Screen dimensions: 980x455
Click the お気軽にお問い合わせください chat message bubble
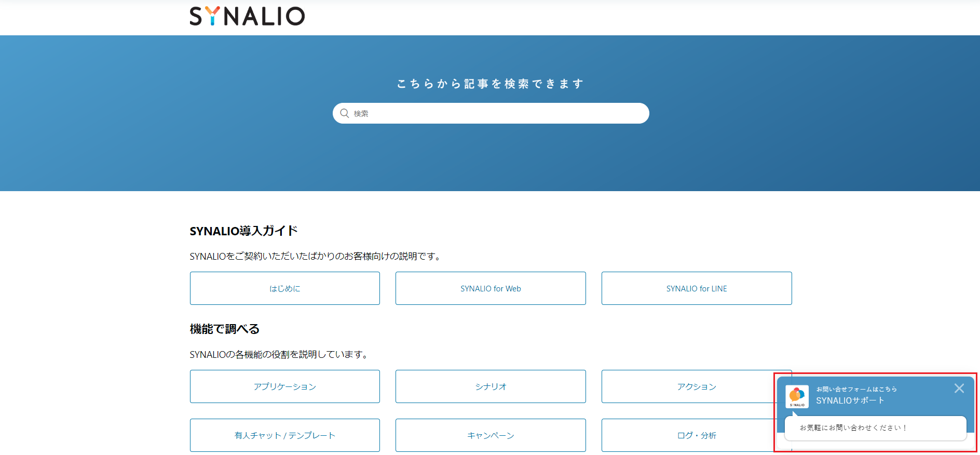[x=875, y=428]
